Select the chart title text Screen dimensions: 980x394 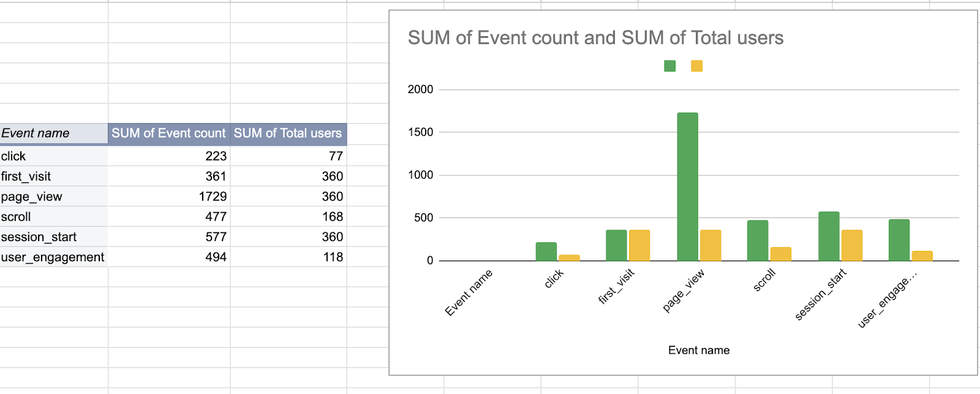point(595,38)
